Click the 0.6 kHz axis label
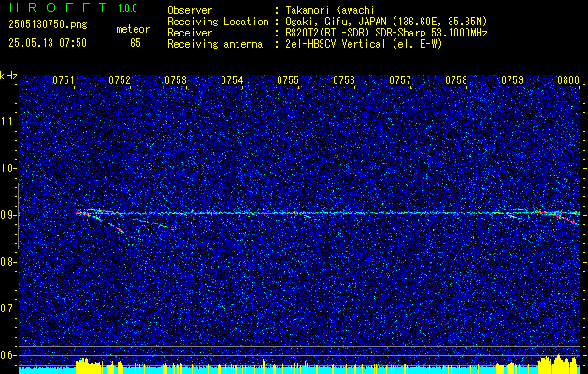 [7, 355]
